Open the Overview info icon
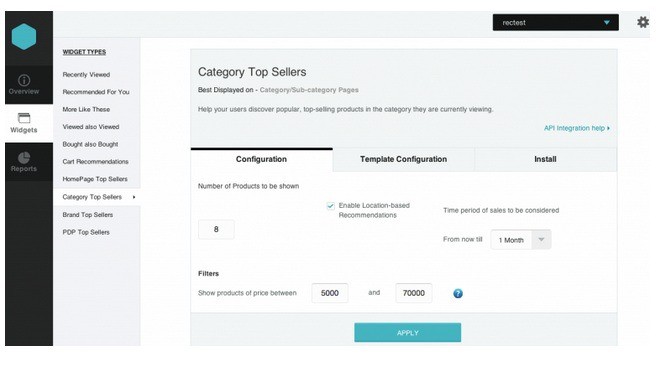This screenshot has height=372, width=659. [24, 80]
